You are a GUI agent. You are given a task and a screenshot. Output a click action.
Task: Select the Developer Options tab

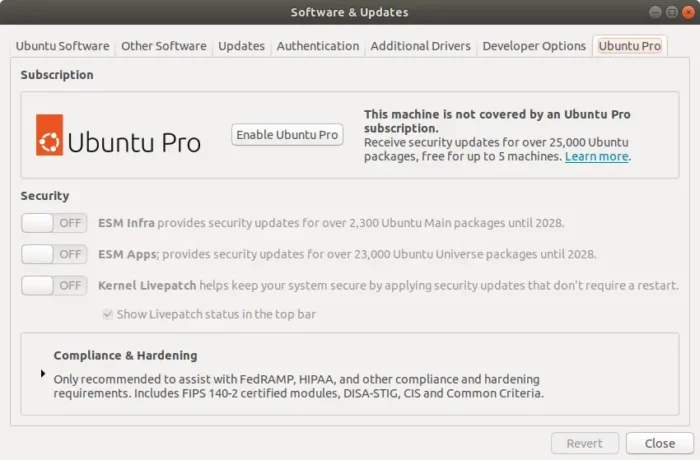tap(534, 46)
